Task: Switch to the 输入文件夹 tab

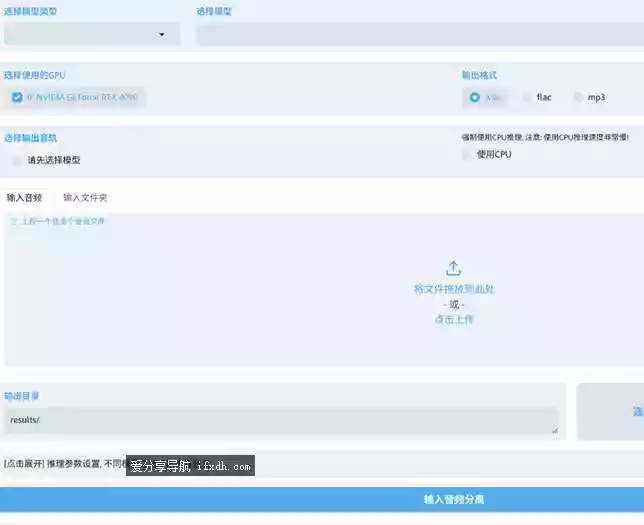Action: point(85,198)
